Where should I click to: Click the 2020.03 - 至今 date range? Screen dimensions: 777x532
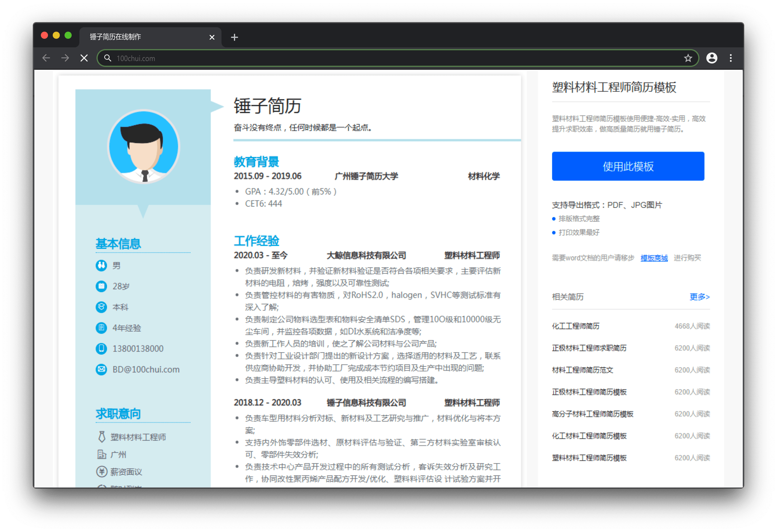pos(261,255)
